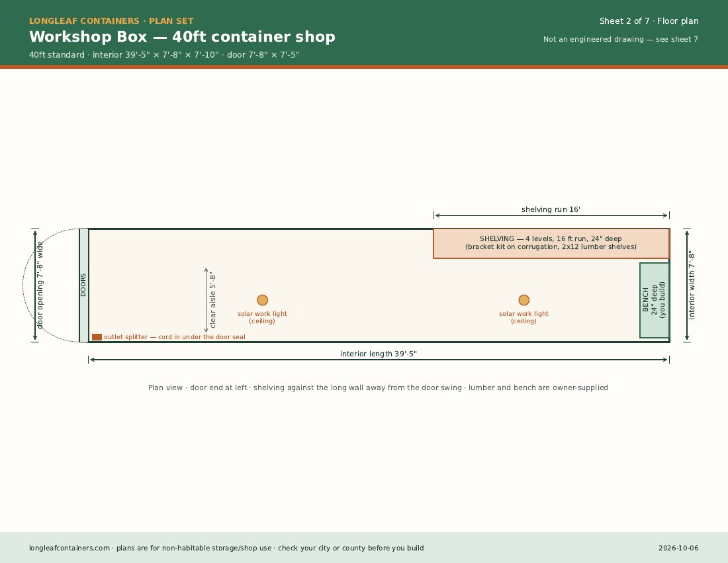
Task: Click 'Sheet 2 of 7 · Floor plan' text
Action: pyautogui.click(x=649, y=21)
